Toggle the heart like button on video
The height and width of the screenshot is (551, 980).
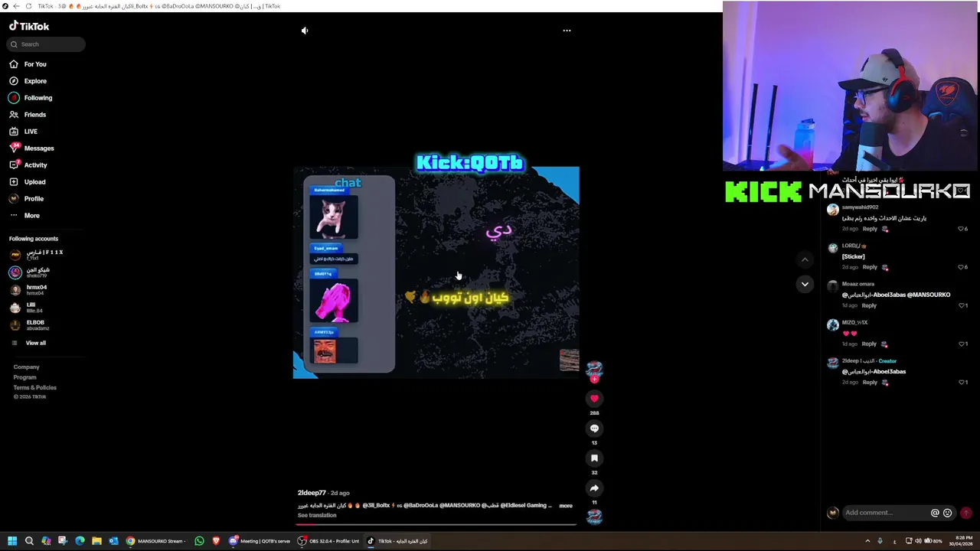594,399
